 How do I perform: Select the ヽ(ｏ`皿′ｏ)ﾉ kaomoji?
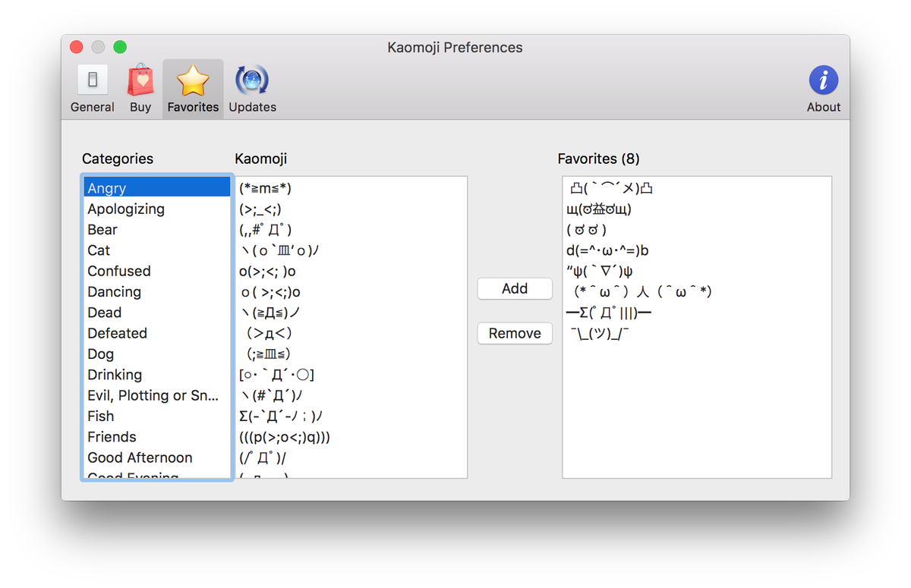click(x=351, y=250)
